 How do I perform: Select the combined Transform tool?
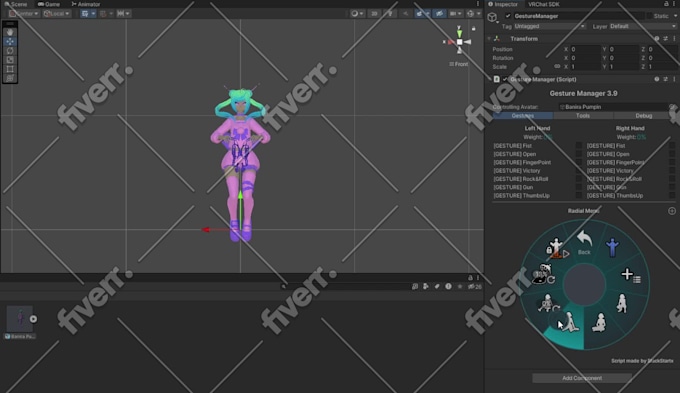[x=10, y=78]
